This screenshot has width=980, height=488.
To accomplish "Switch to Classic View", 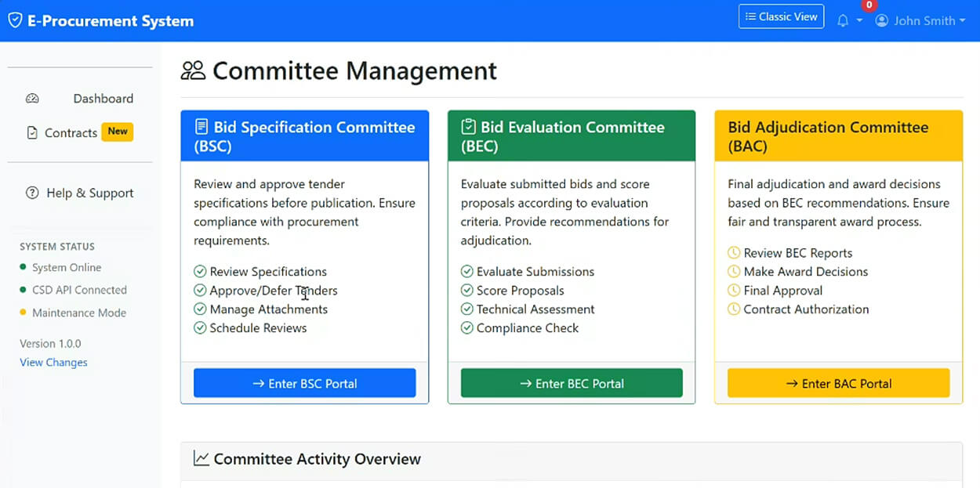I will point(781,16).
